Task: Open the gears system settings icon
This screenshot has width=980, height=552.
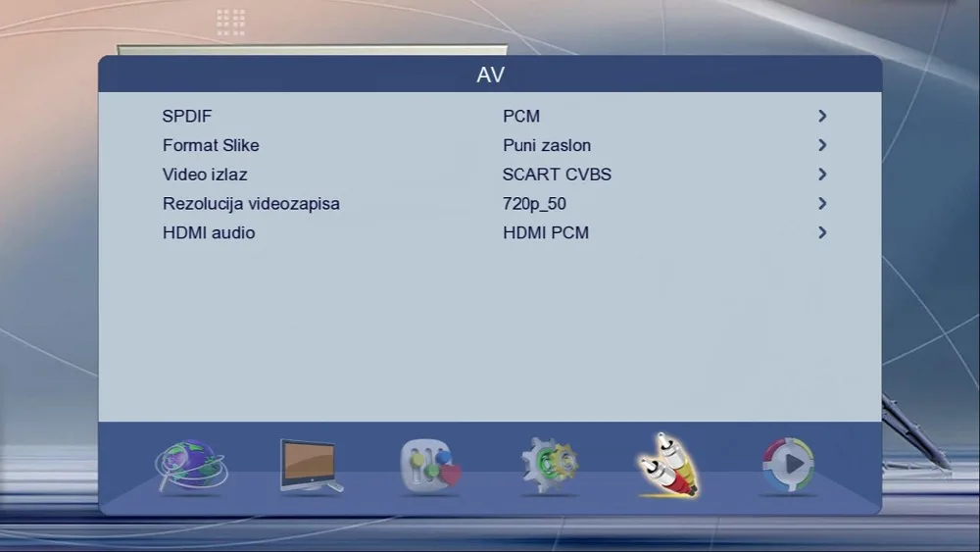Action: coord(550,466)
